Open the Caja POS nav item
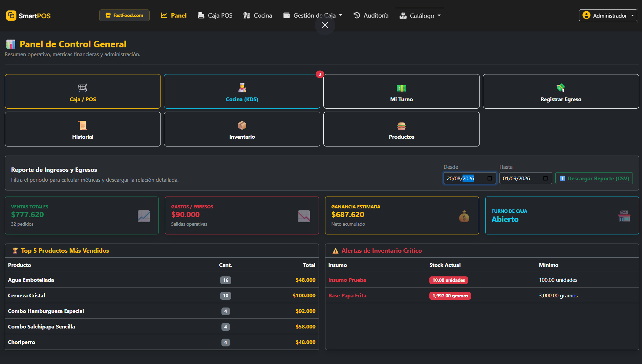 215,15
